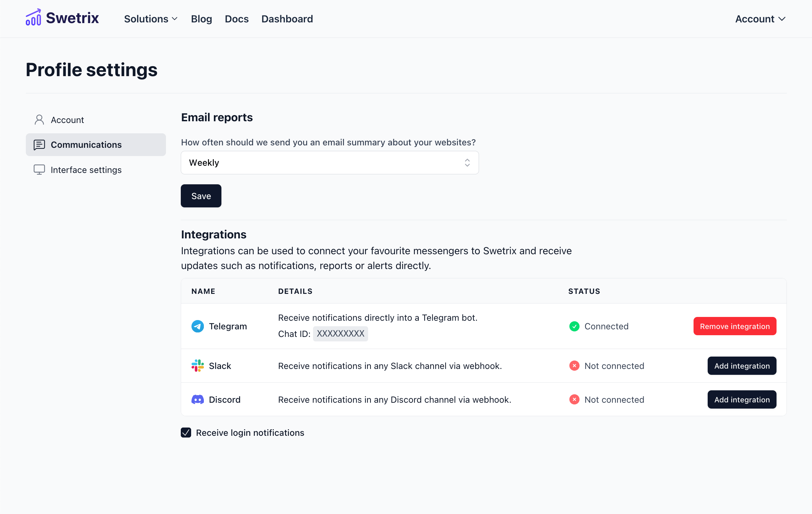
Task: Click the Communications chat bubble icon
Action: (x=39, y=145)
